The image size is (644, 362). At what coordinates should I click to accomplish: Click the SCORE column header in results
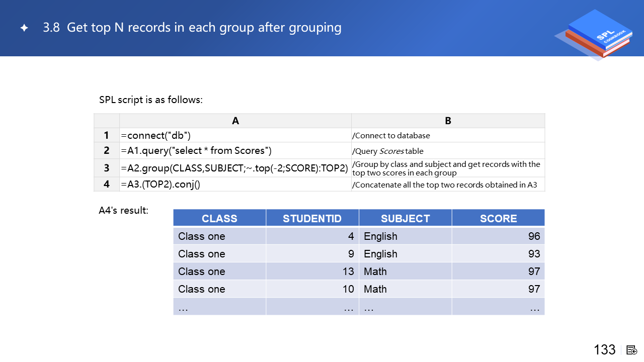[498, 218]
